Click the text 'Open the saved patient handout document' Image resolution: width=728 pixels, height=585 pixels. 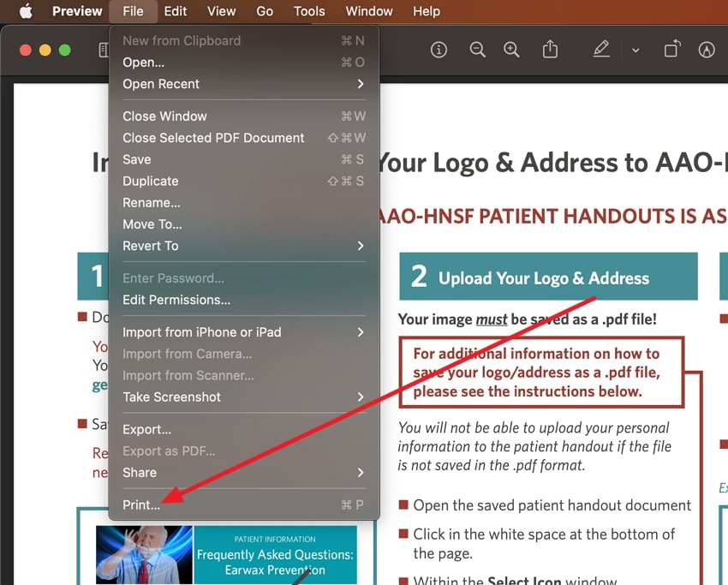(552, 505)
